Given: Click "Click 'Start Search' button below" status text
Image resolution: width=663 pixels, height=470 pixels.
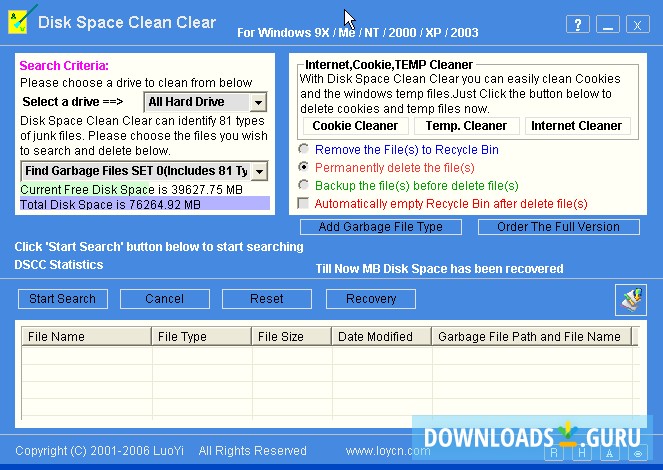Looking at the screenshot, I should [x=159, y=247].
